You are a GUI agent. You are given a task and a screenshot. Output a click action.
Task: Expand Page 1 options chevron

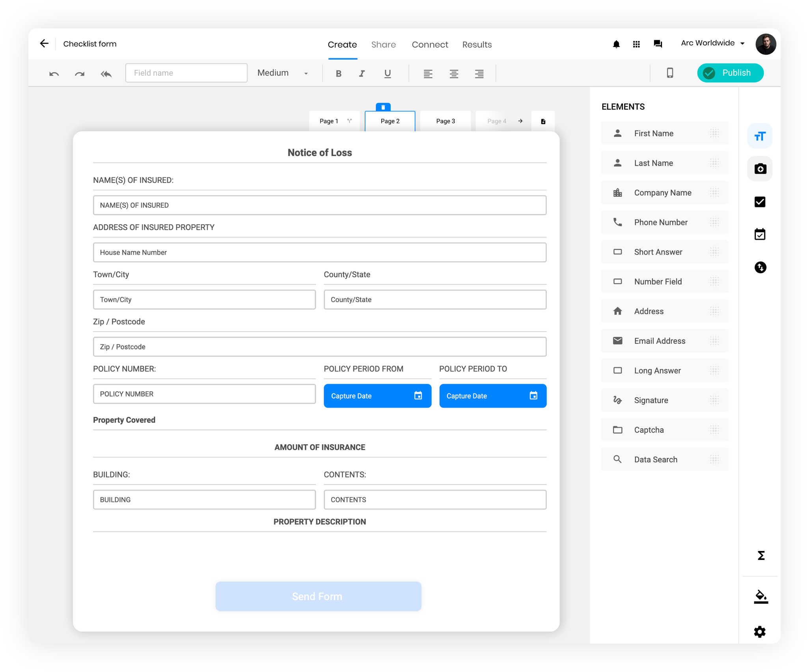[349, 121]
